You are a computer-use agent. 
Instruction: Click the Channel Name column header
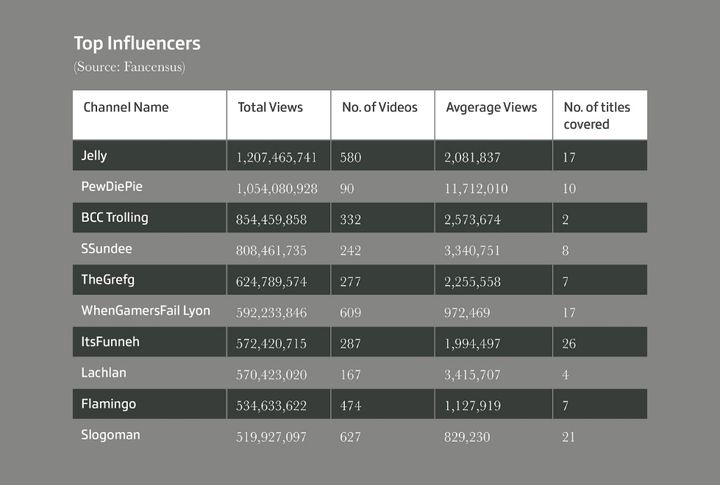126,107
